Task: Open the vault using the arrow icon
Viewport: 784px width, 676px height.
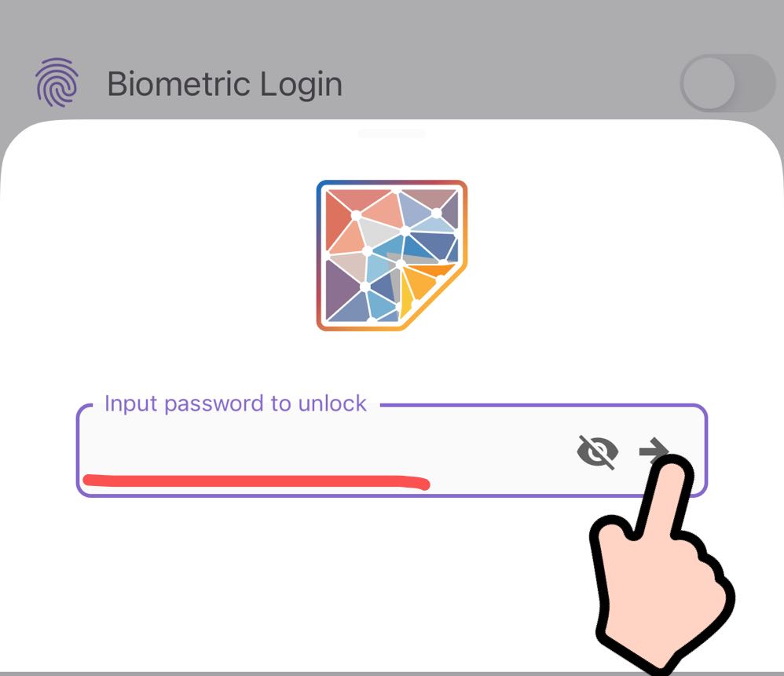Action: tap(654, 449)
